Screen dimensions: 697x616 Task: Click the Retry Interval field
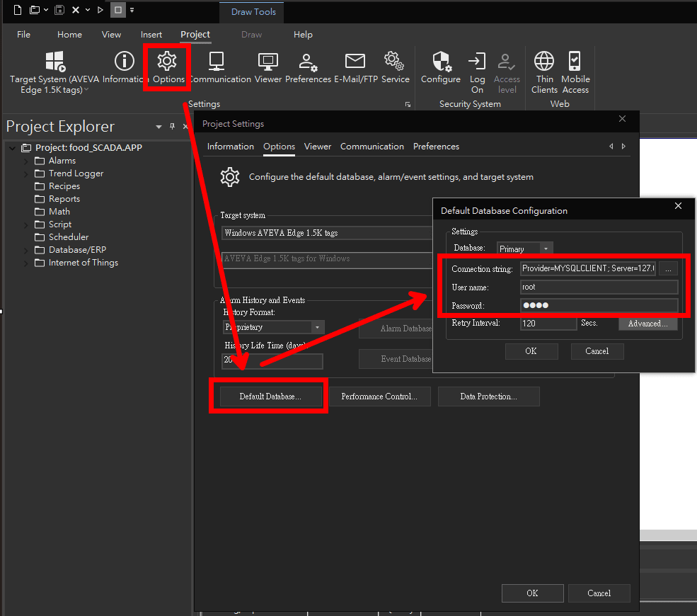point(548,324)
